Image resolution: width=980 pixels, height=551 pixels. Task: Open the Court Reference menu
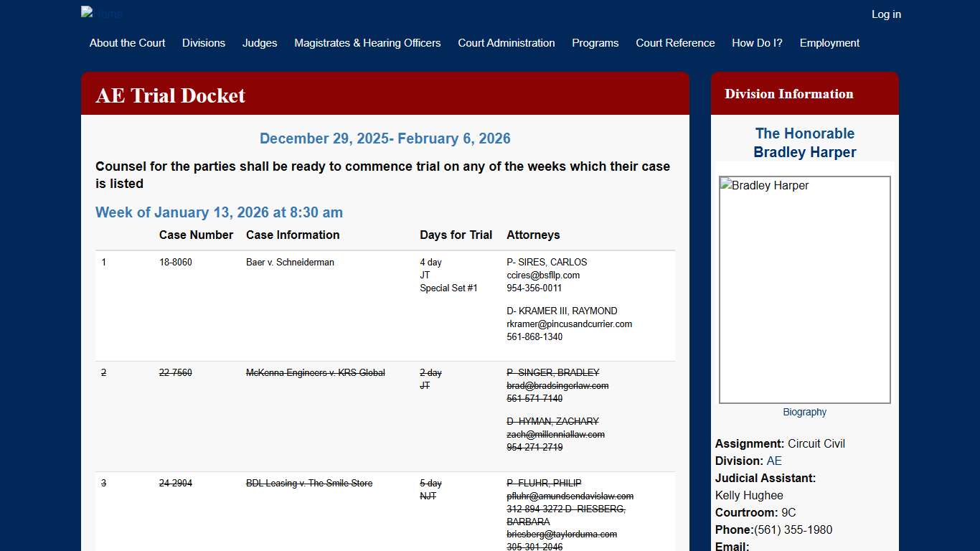point(674,43)
